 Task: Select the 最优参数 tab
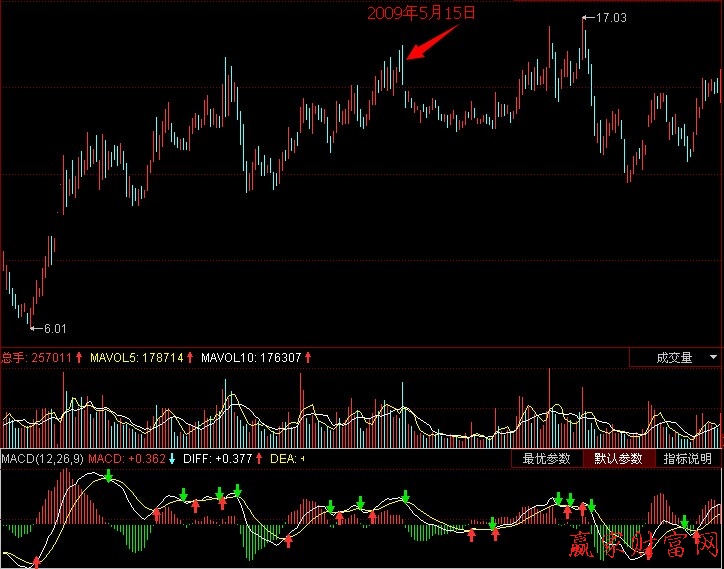pos(546,459)
